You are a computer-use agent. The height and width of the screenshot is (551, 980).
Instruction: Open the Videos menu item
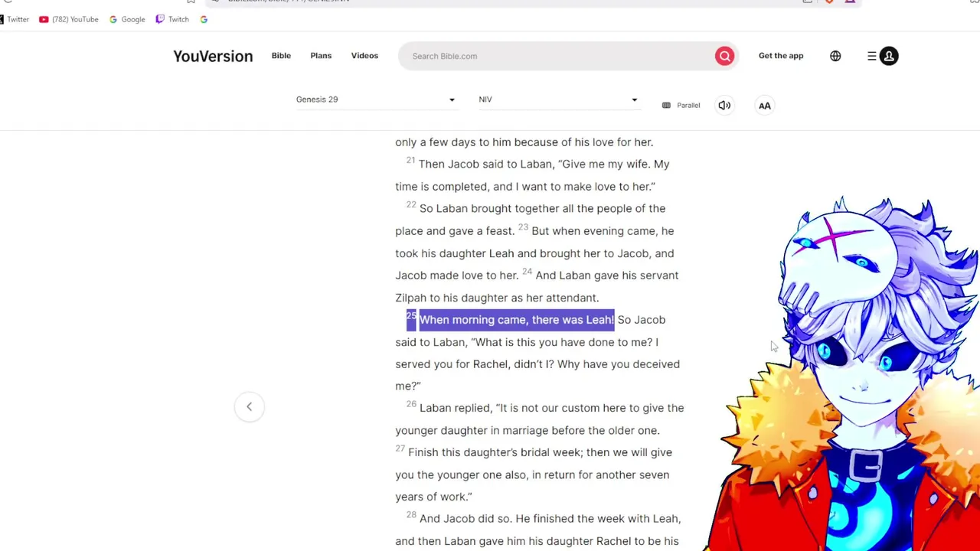click(x=364, y=56)
